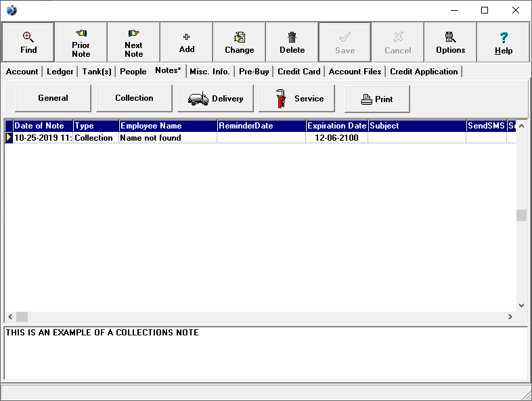Click the ReminderDate column header
This screenshot has height=401, width=532.
tap(261, 126)
